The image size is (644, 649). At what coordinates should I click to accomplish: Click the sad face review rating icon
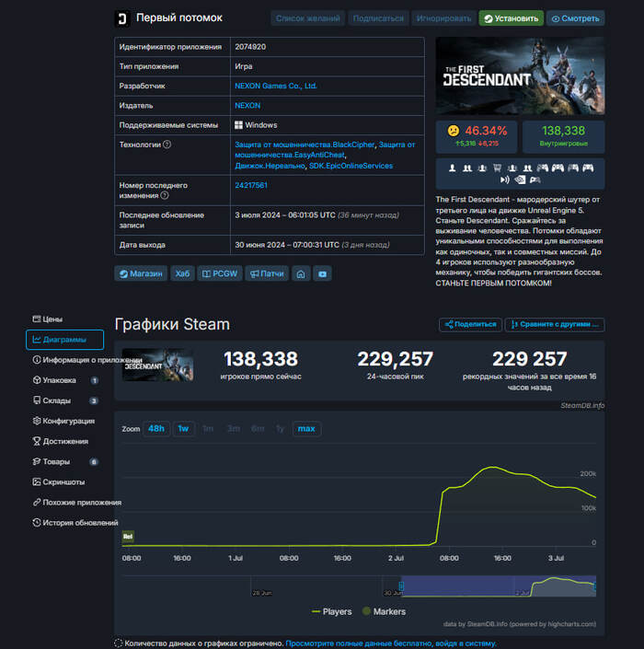pyautogui.click(x=454, y=131)
